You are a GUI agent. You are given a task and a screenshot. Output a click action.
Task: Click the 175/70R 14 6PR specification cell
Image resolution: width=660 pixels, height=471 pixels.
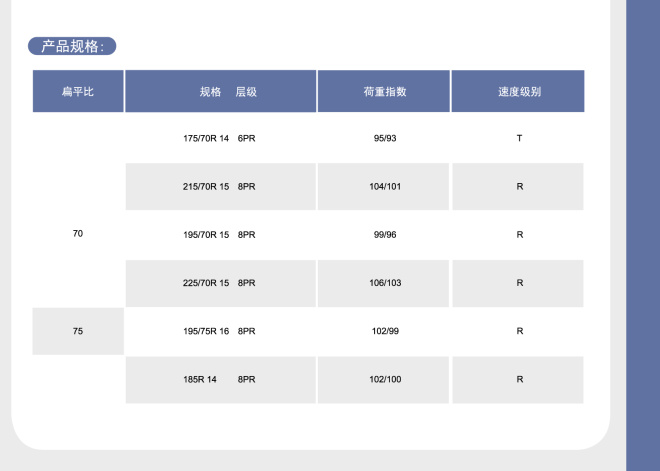point(221,138)
